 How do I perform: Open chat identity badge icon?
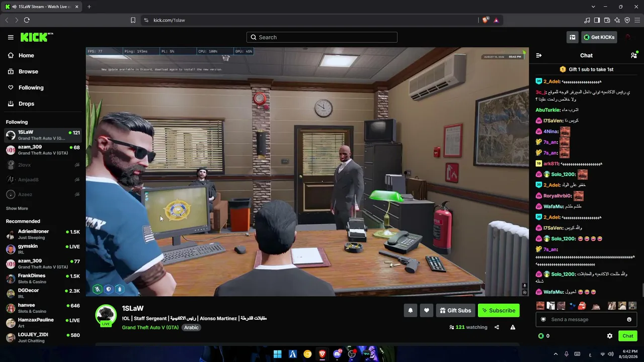coord(543,319)
